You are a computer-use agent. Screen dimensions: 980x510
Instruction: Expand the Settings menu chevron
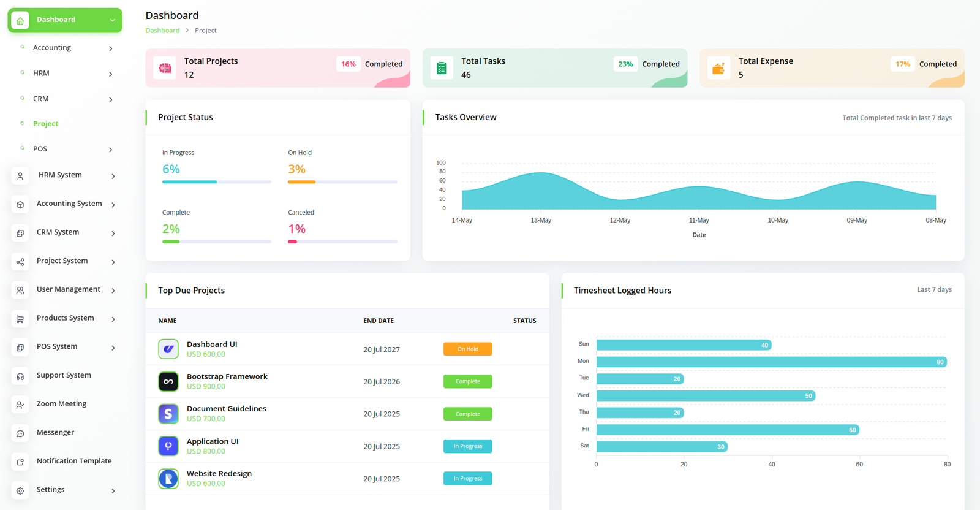click(113, 490)
